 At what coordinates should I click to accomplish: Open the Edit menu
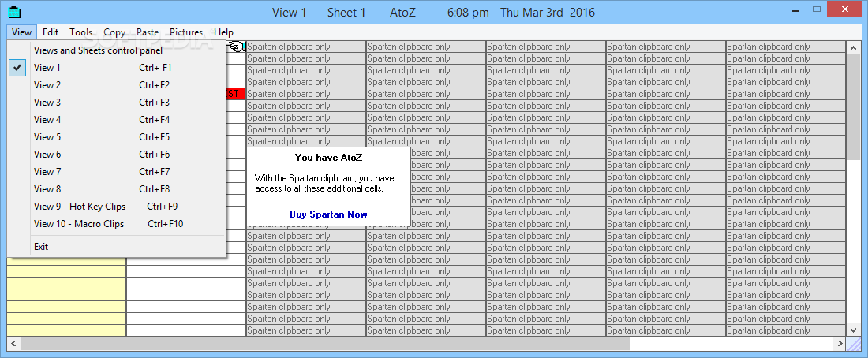(51, 32)
